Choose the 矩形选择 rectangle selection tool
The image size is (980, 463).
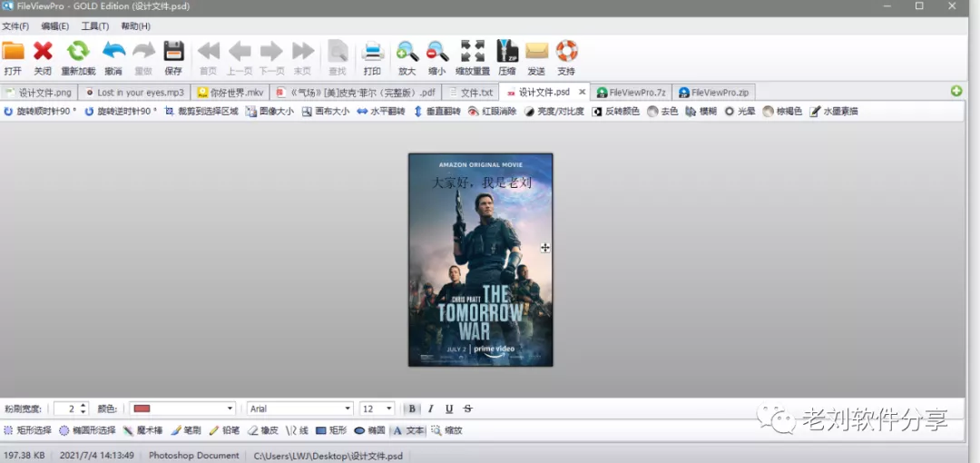pos(28,430)
